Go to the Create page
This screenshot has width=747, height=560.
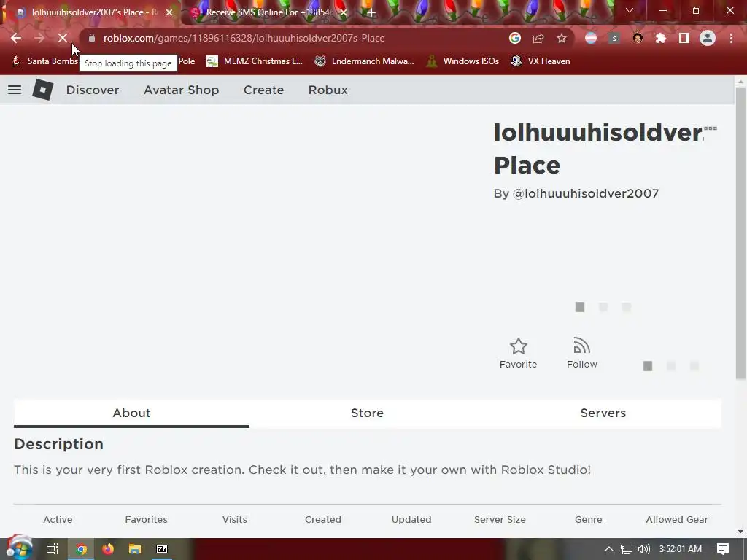click(x=263, y=90)
